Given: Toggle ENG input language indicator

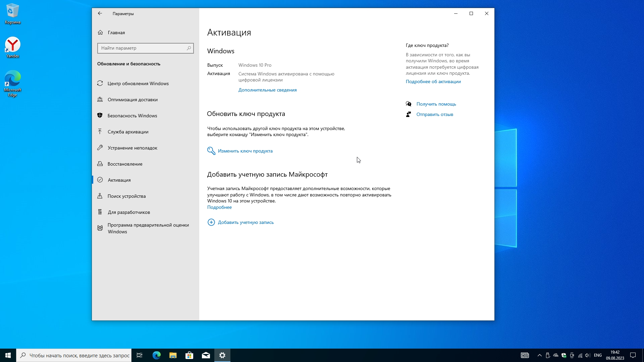Looking at the screenshot, I should tap(597, 355).
